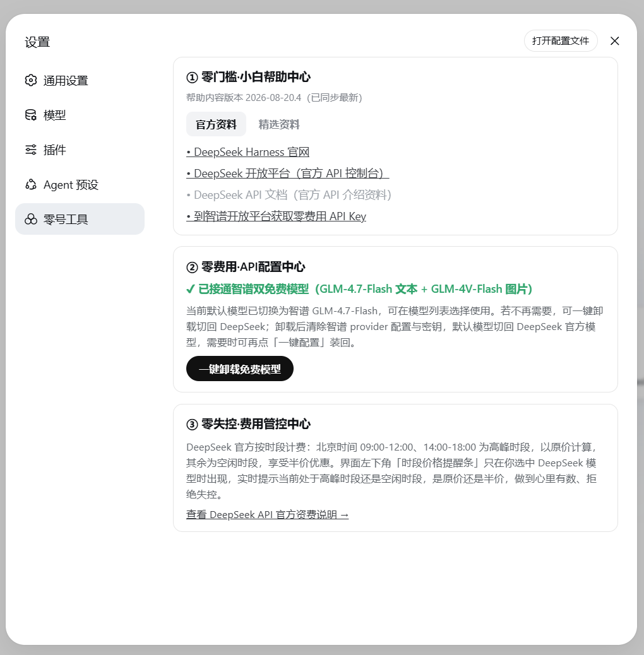Screen dimensions: 644x655
Task: Click the 零门槛·小白帮助中心 heading
Action: pos(248,77)
